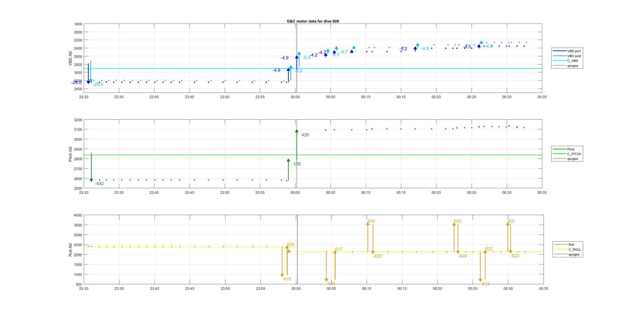Click the dark-blue '-4.5' VBD label
The height and width of the screenshot is (319, 644).
pyautogui.click(x=467, y=46)
